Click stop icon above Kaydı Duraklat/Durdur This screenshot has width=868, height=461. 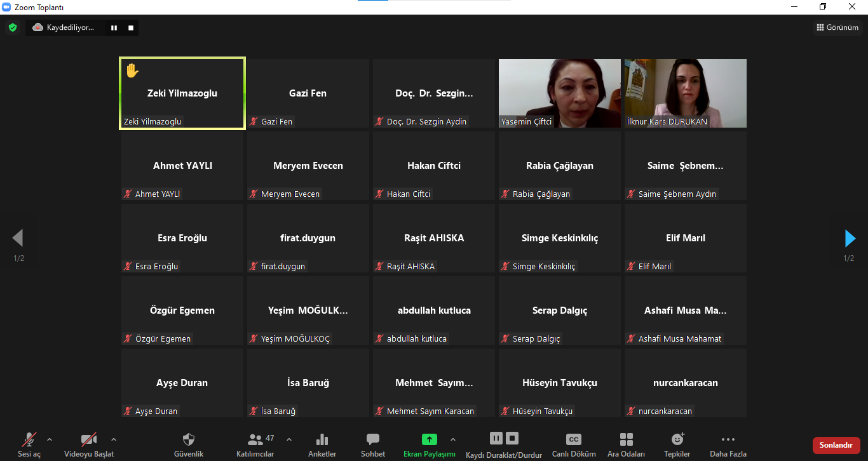[x=513, y=438]
